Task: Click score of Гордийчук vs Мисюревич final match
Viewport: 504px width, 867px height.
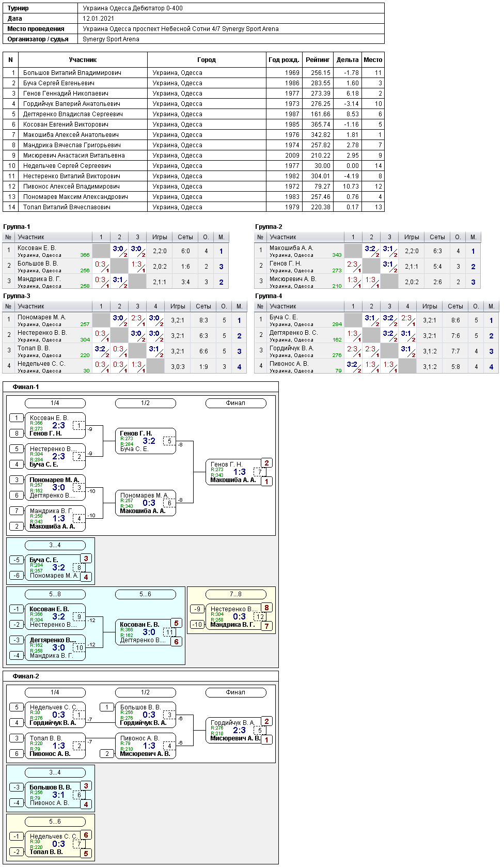Action: (x=240, y=730)
